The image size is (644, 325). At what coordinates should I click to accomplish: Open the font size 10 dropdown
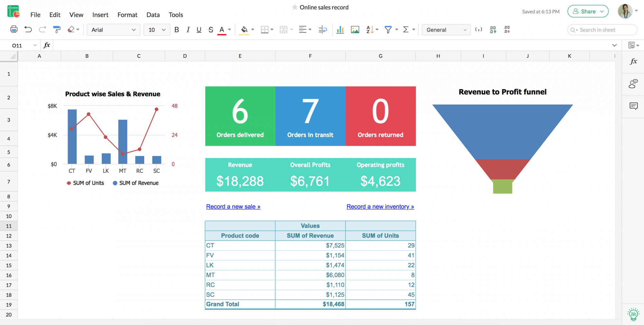(x=157, y=30)
